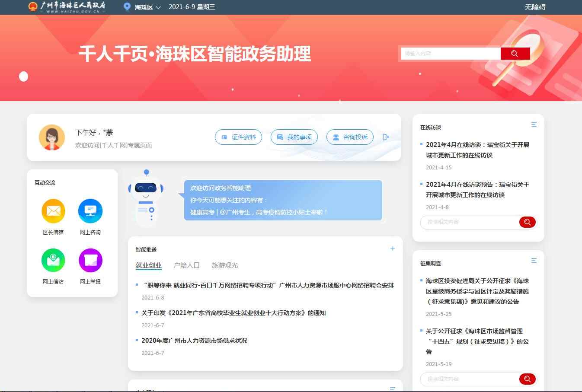
Task: Open 2020年度广州市人力资源市场供求状况 article link
Action: (x=194, y=341)
